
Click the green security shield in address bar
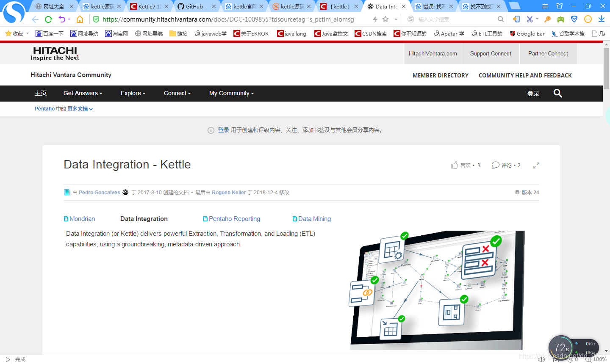coord(96,19)
